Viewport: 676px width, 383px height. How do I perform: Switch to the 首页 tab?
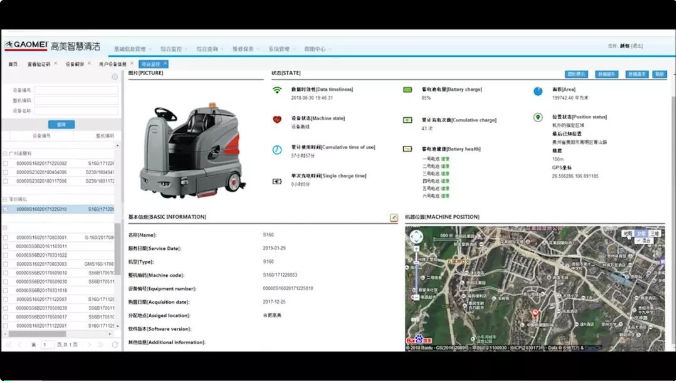(x=13, y=64)
